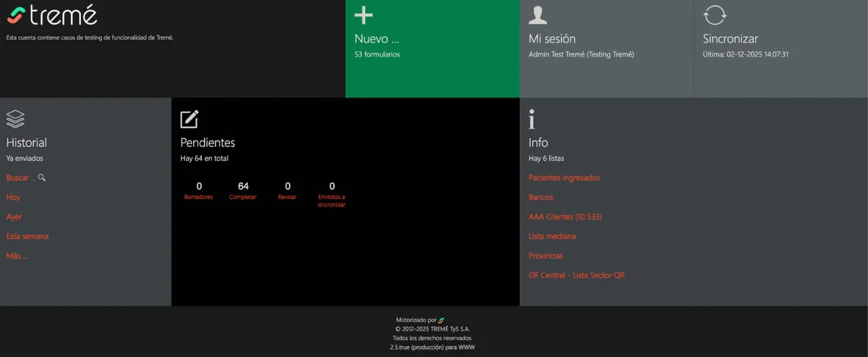Click the Sincronizar circular arrows icon
The image size is (868, 357).
[715, 14]
